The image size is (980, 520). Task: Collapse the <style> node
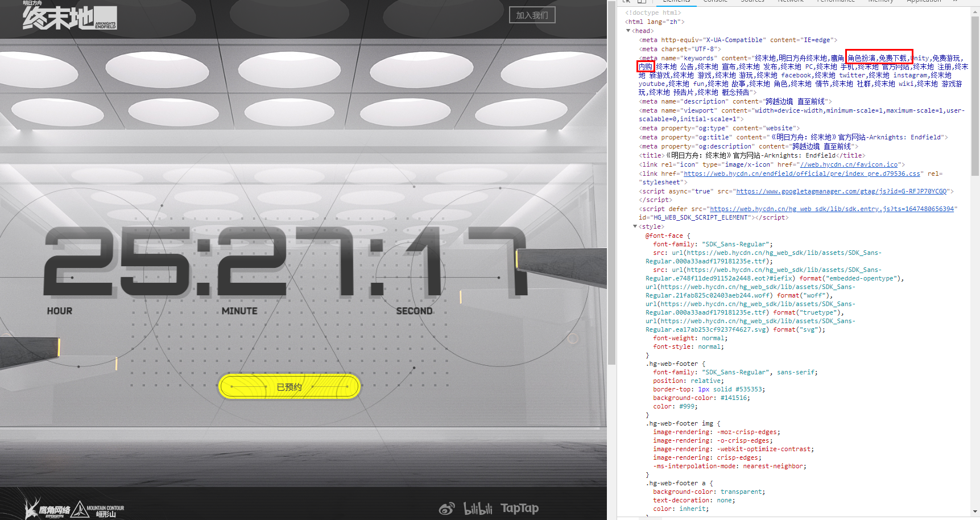(635, 226)
